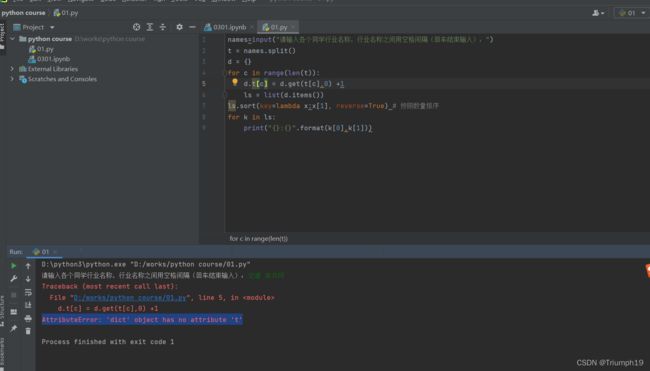The image size is (650, 371).
Task: Click 'Traceback (most recent call last):' output
Action: (x=109, y=286)
